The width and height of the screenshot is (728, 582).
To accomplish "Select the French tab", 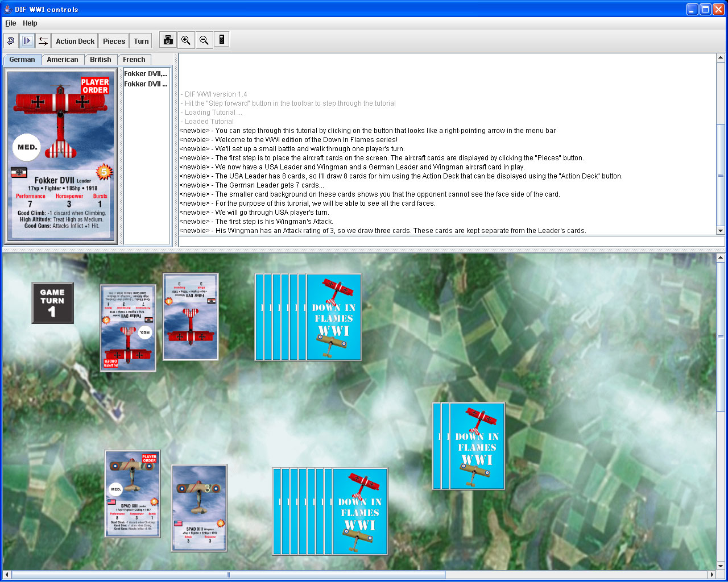I will (134, 59).
